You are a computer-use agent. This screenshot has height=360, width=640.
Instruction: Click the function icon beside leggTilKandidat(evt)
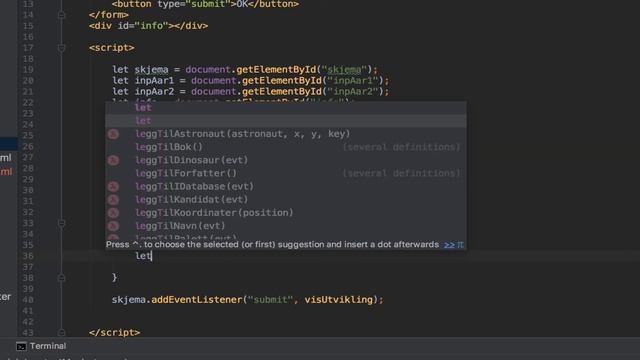click(113, 200)
